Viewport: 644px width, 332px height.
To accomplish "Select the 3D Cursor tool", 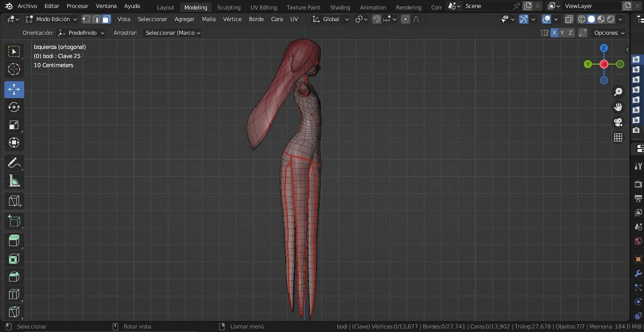I will [x=14, y=69].
